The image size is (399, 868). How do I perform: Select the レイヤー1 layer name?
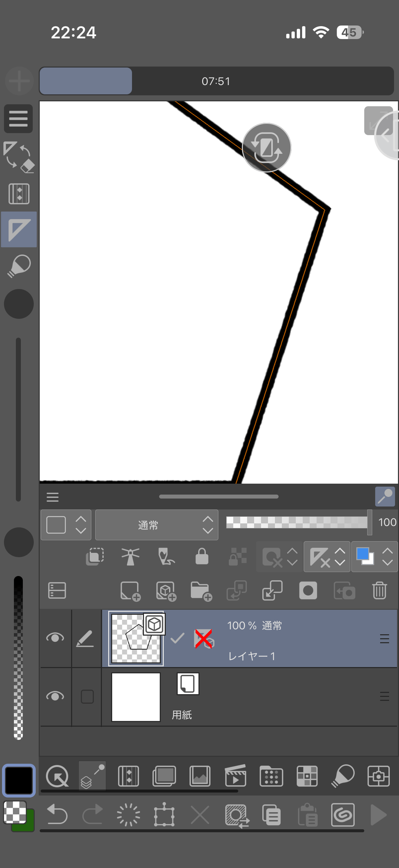(x=252, y=656)
